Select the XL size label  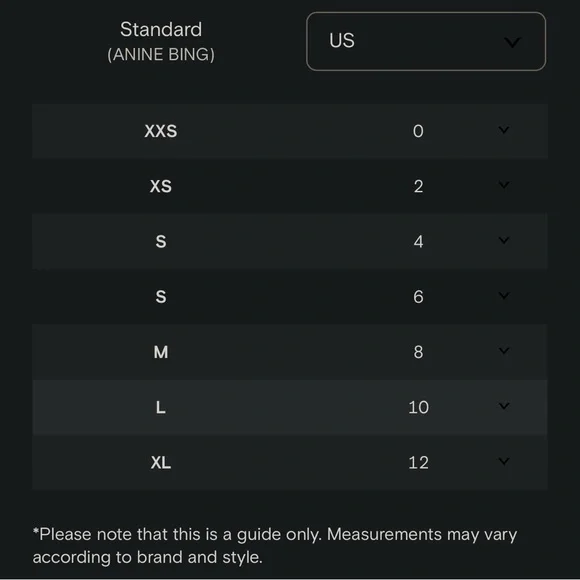pyautogui.click(x=161, y=462)
